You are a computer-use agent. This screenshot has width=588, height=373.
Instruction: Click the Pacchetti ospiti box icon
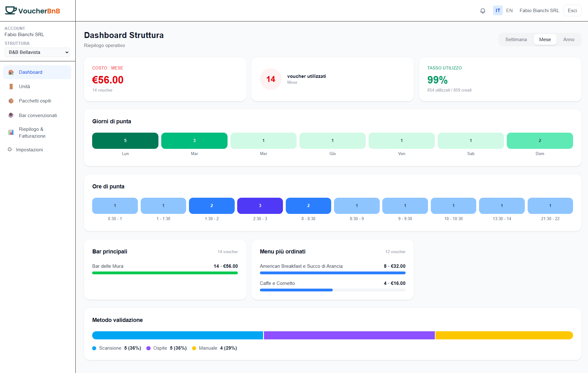(x=11, y=101)
